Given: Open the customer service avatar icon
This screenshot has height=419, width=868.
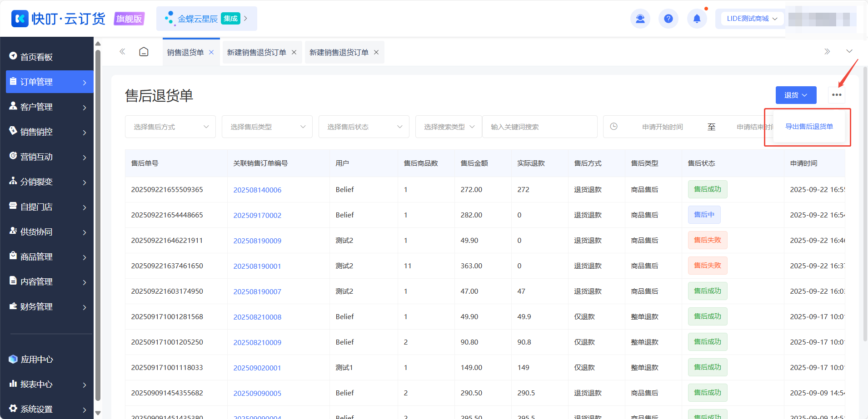Looking at the screenshot, I should coord(640,19).
